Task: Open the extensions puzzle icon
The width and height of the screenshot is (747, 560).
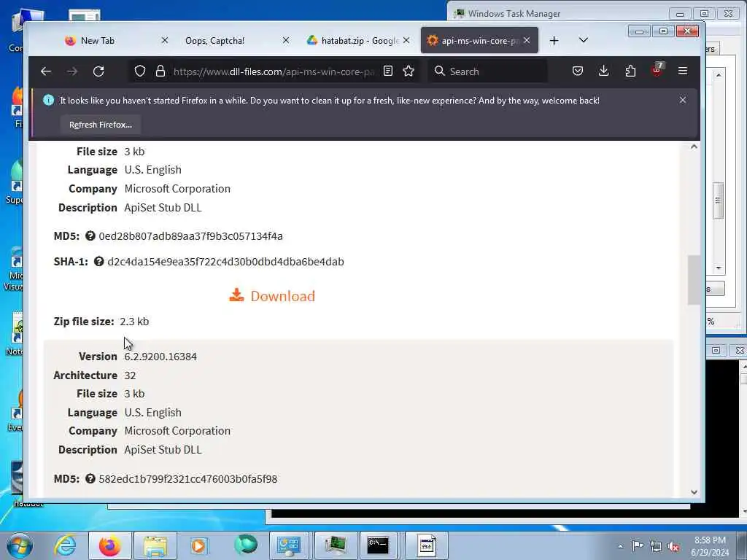Action: click(x=630, y=71)
